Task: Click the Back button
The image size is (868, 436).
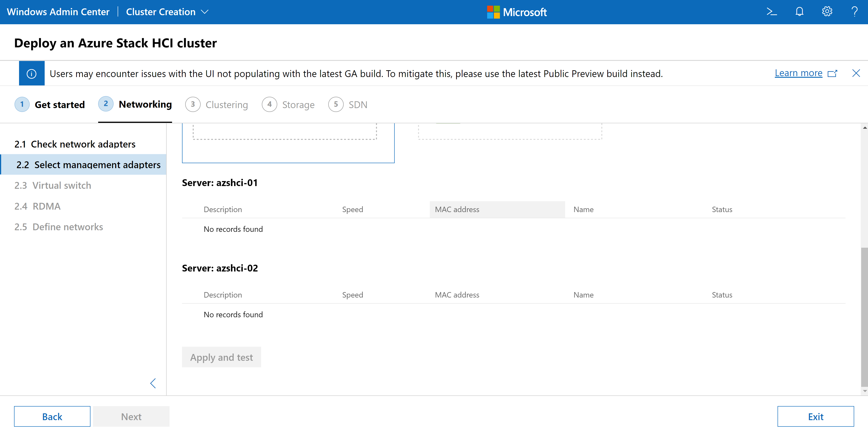Action: pos(52,417)
